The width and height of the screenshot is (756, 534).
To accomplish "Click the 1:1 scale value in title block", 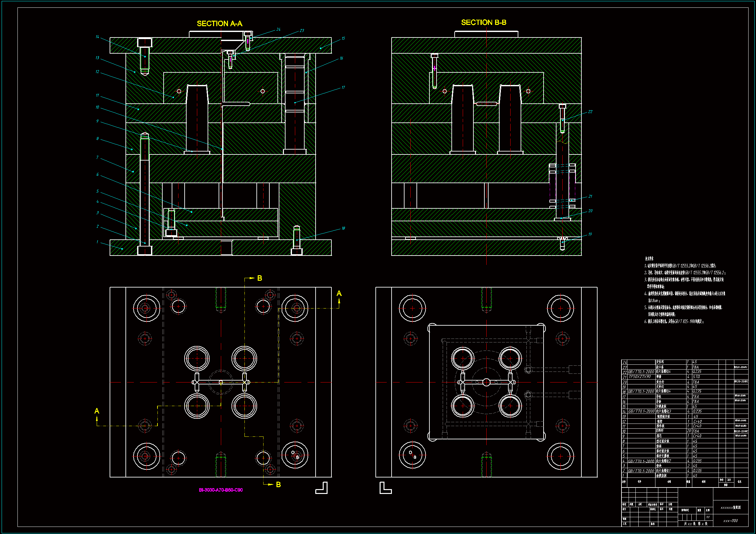I will [x=708, y=517].
